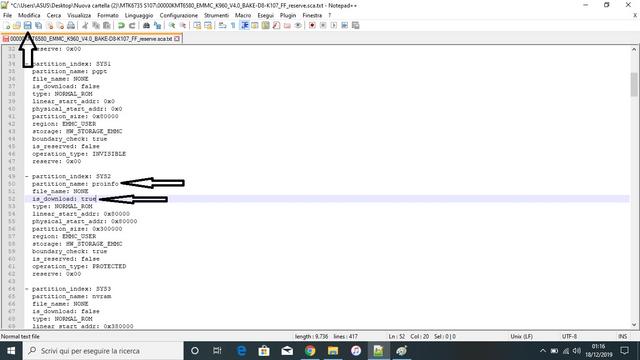Screen dimensions: 640x360
Task: Save the file with the floppy disk icon
Action: pos(27,25)
